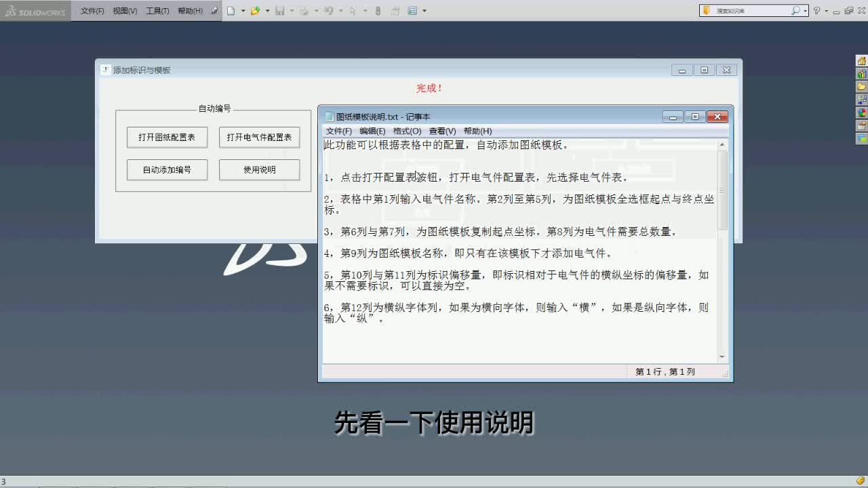Expand the Undo dropdown arrow

tap(340, 11)
